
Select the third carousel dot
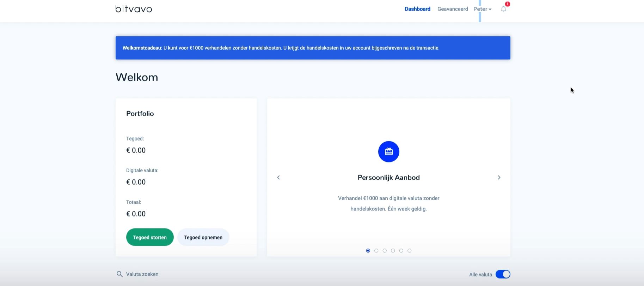[385, 251]
